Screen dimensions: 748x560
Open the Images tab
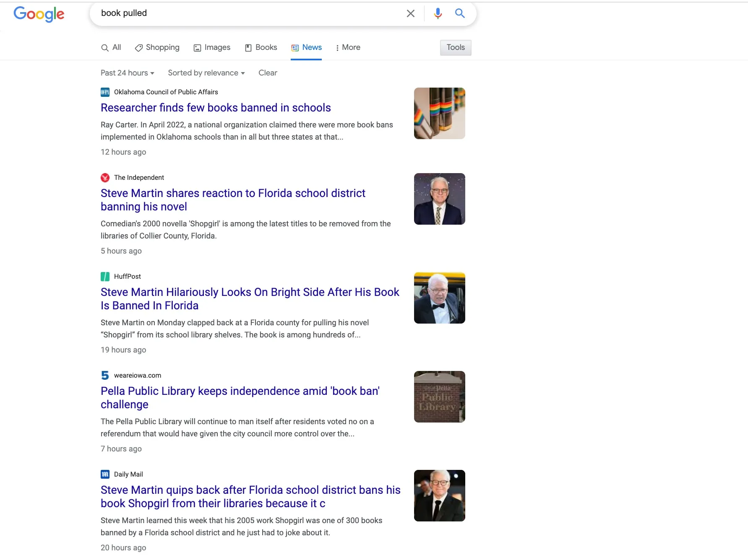tap(212, 47)
